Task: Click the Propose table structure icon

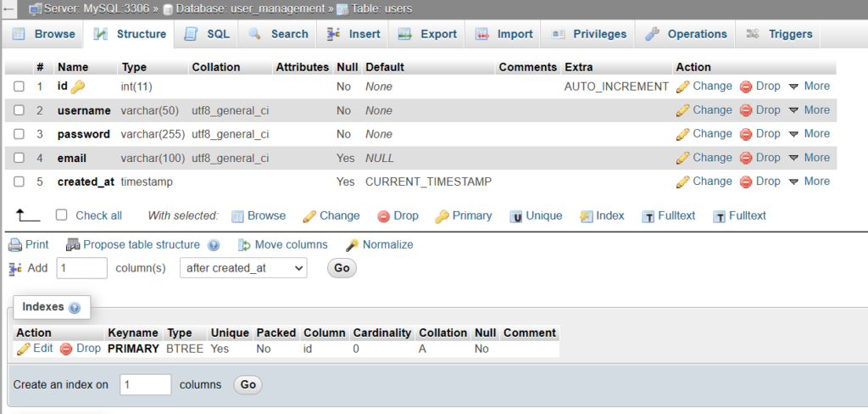Action: pyautogui.click(x=73, y=245)
